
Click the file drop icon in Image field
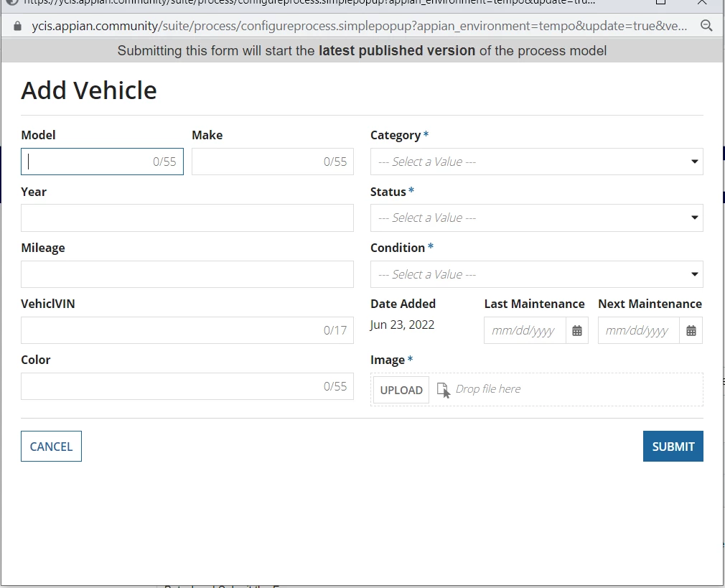(x=443, y=390)
